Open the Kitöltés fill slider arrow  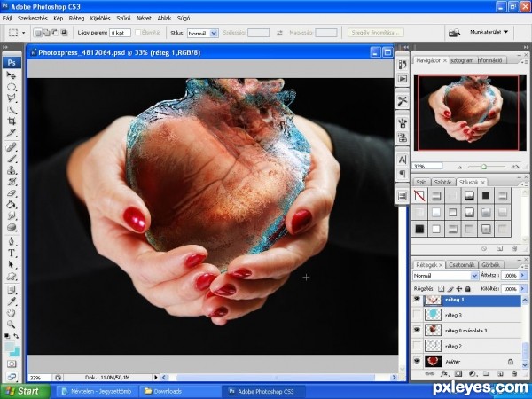click(x=522, y=289)
